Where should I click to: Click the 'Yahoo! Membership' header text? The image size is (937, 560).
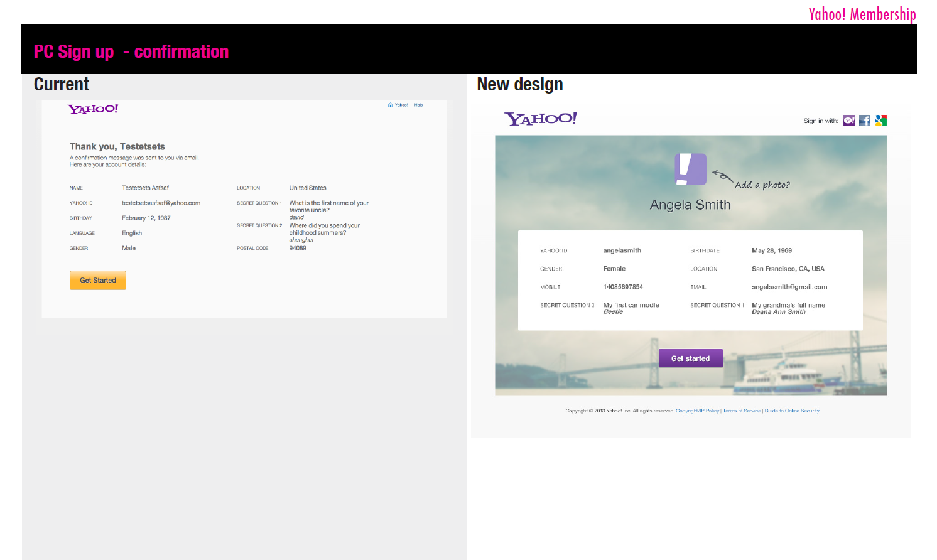pos(862,14)
